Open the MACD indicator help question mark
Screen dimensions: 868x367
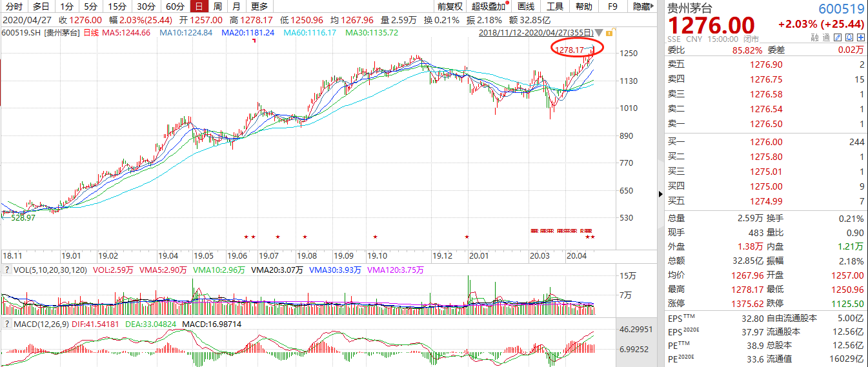(7, 324)
